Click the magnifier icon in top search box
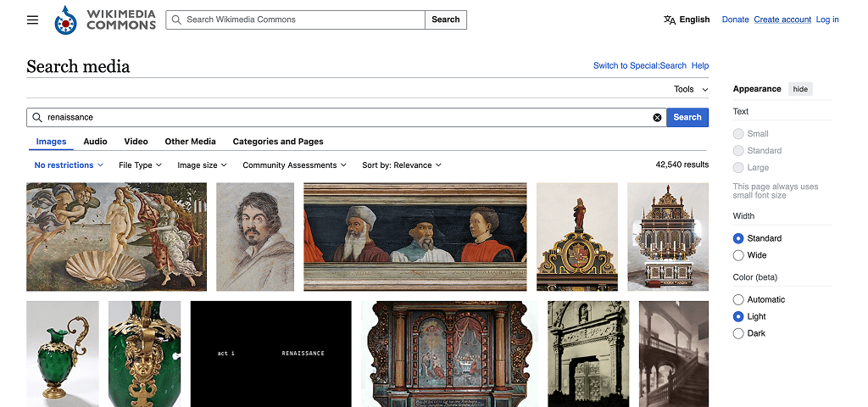 (176, 20)
